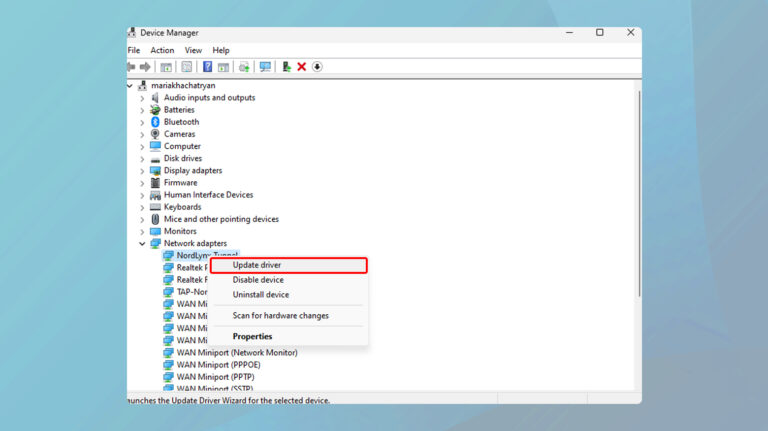Select Disable device in the context menu
The height and width of the screenshot is (431, 768).
tap(258, 280)
